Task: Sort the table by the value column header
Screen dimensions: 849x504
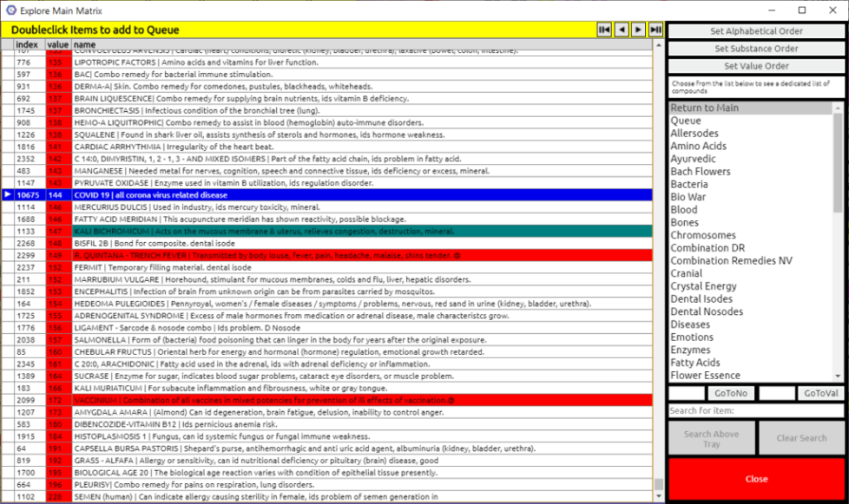Action: click(58, 44)
